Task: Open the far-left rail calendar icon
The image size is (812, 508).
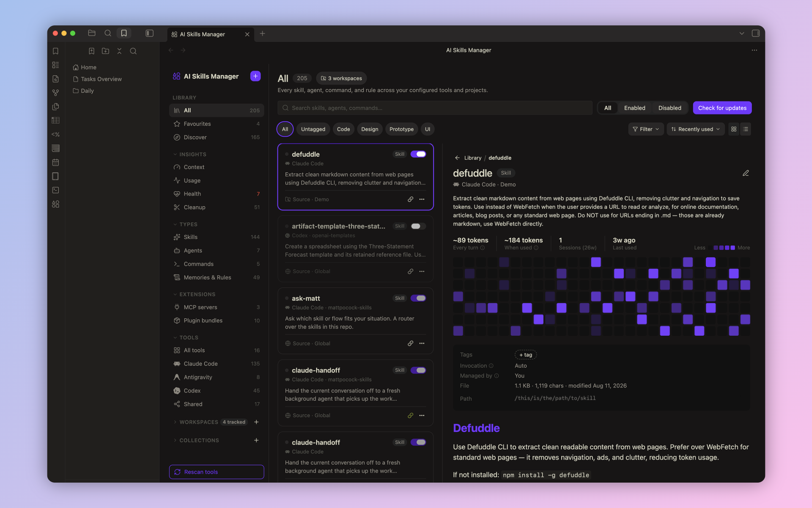Action: (x=56, y=162)
